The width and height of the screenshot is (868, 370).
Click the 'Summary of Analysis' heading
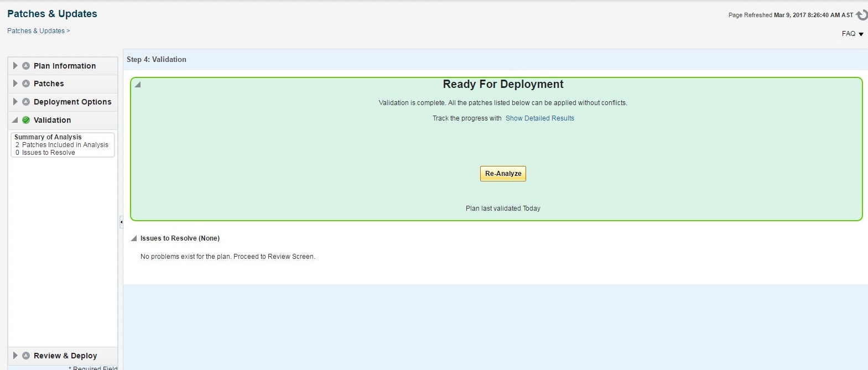(x=48, y=137)
